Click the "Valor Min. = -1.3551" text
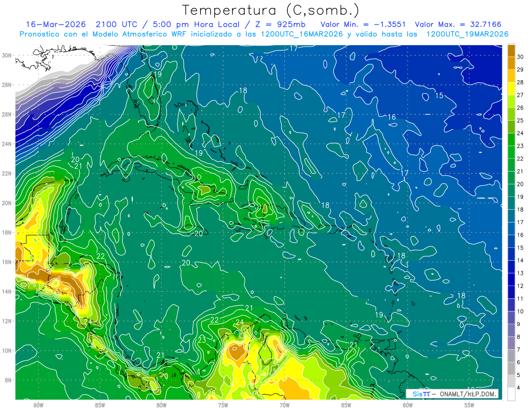 coord(363,24)
